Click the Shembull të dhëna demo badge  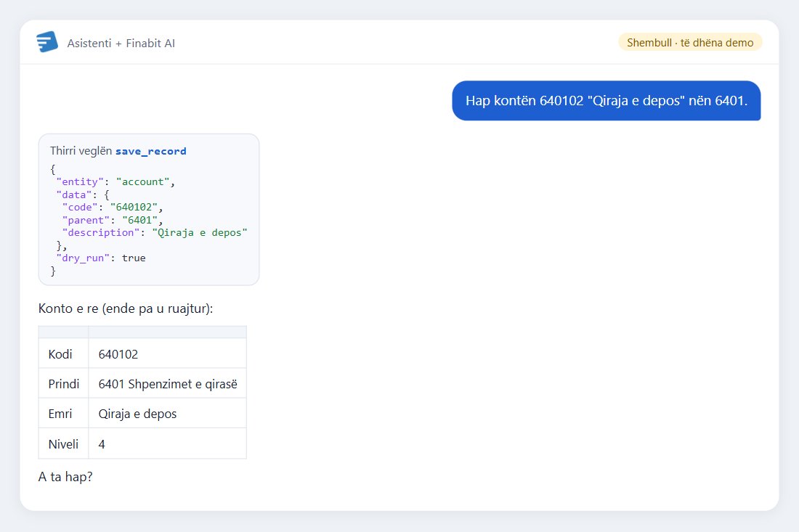690,42
